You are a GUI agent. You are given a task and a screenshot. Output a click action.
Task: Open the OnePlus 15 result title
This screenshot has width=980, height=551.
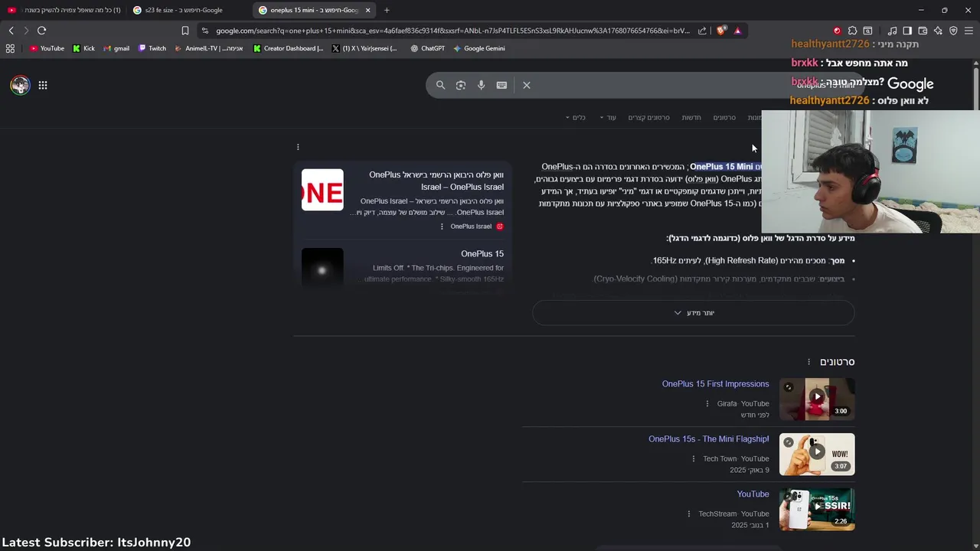tap(482, 254)
